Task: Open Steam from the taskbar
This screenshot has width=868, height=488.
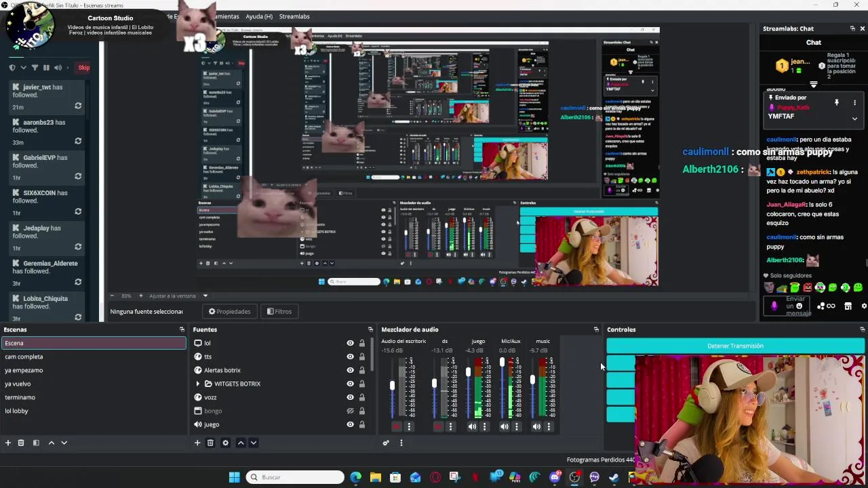Action: 614,477
